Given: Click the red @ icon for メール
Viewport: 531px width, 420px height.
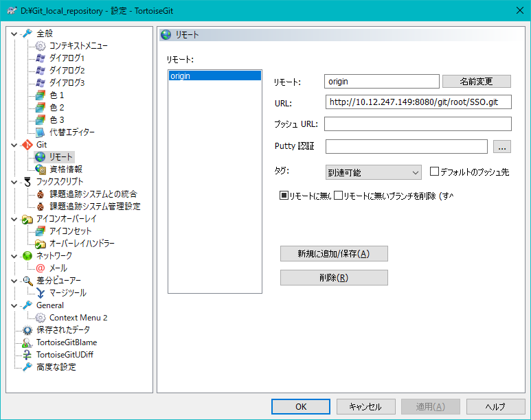Looking at the screenshot, I should tap(41, 268).
